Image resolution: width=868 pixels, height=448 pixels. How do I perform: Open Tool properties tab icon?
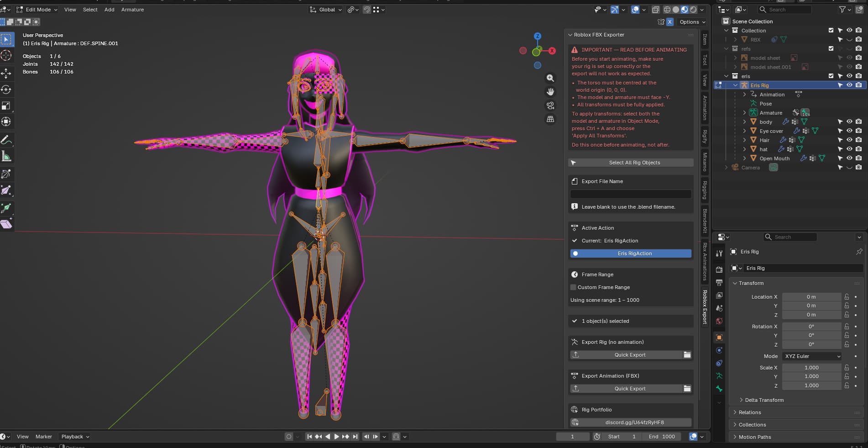(x=719, y=253)
